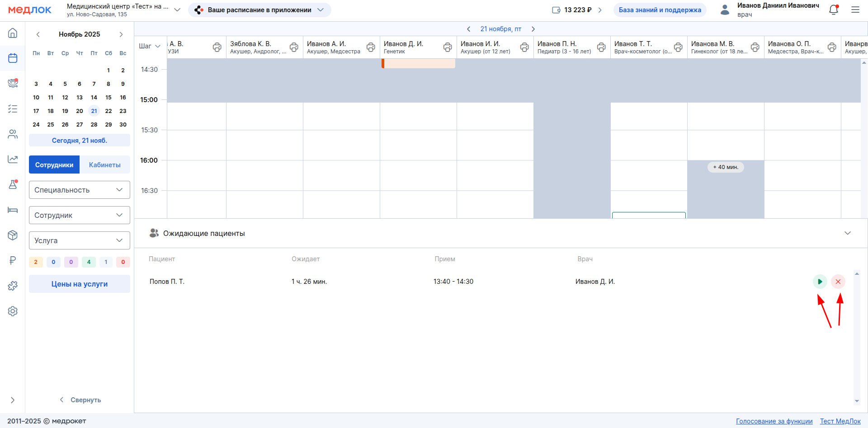Click the green start appointment play button
The width and height of the screenshot is (868, 428).
(820, 282)
